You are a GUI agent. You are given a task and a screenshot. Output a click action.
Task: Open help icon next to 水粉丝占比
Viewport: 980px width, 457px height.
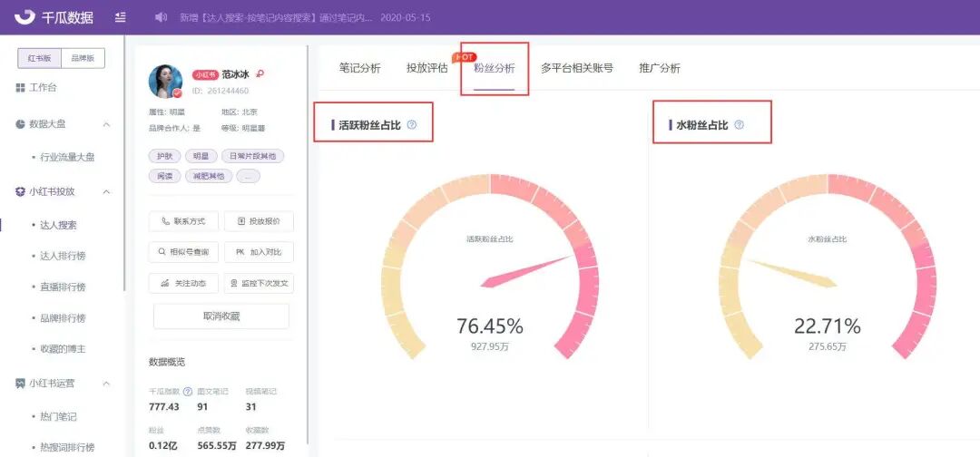(740, 124)
